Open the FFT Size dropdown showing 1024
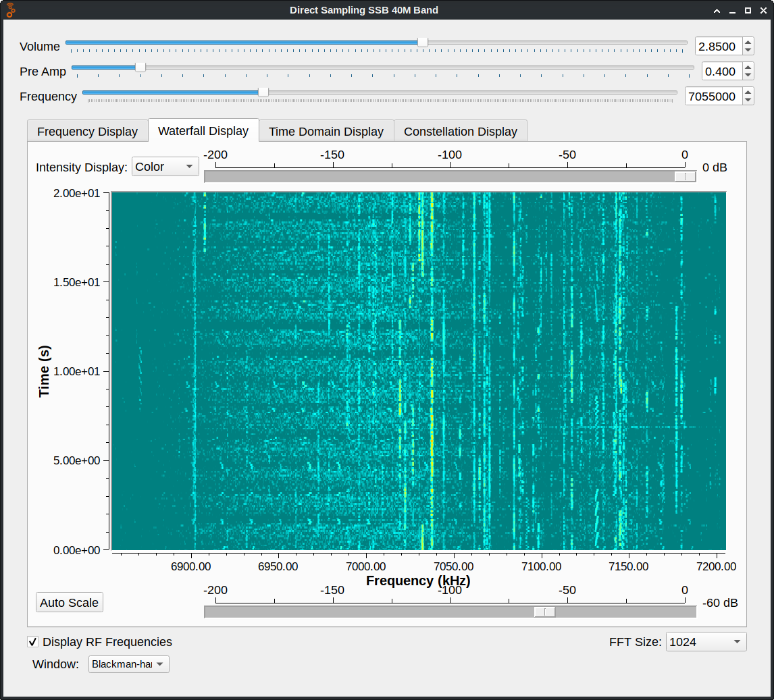 [706, 642]
